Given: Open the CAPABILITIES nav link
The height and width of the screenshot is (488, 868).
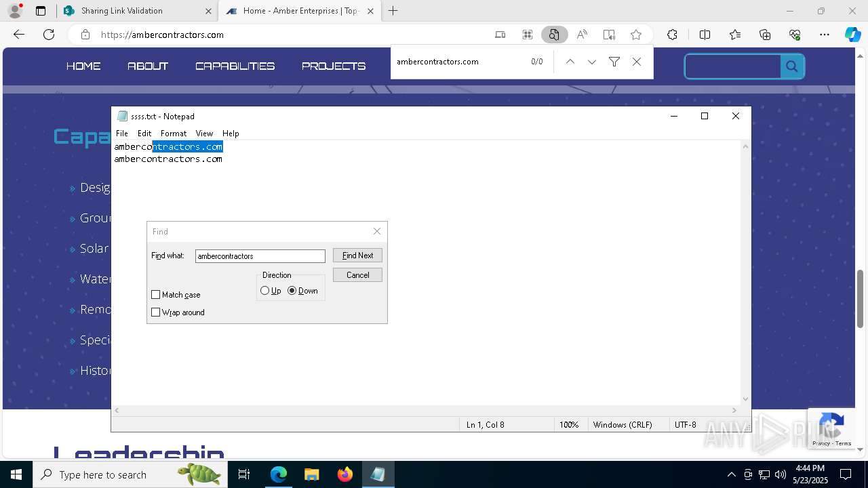Looking at the screenshot, I should click(x=235, y=66).
